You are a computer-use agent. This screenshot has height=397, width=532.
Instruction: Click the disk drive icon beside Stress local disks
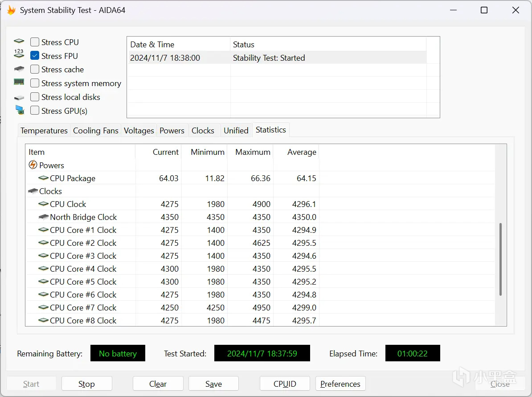coord(19,98)
